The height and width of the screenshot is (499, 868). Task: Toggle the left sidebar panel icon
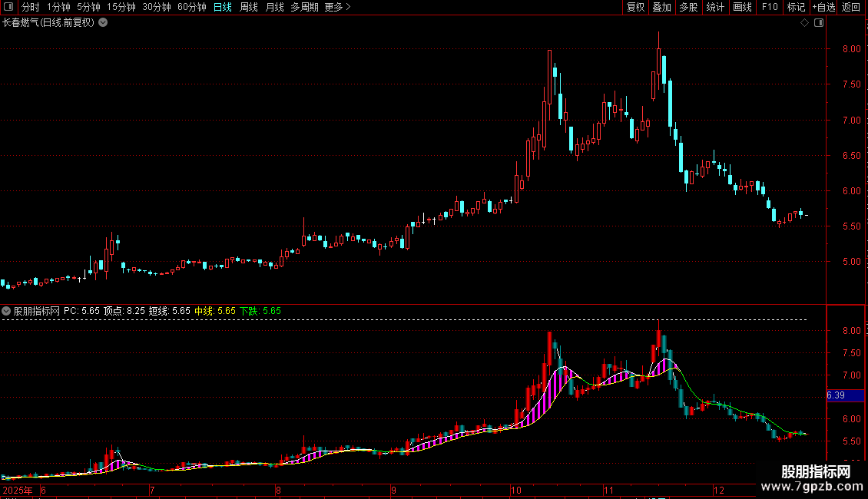pyautogui.click(x=8, y=7)
